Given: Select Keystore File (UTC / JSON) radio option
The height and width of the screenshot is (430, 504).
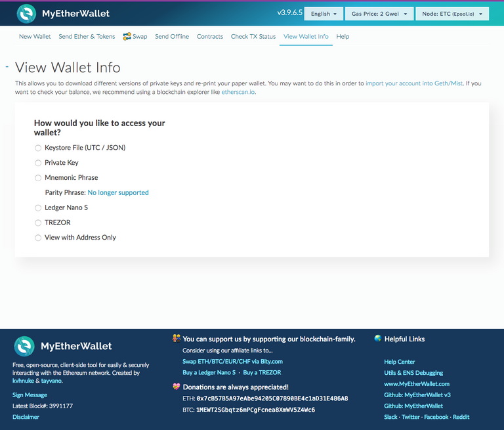Looking at the screenshot, I should (x=38, y=148).
